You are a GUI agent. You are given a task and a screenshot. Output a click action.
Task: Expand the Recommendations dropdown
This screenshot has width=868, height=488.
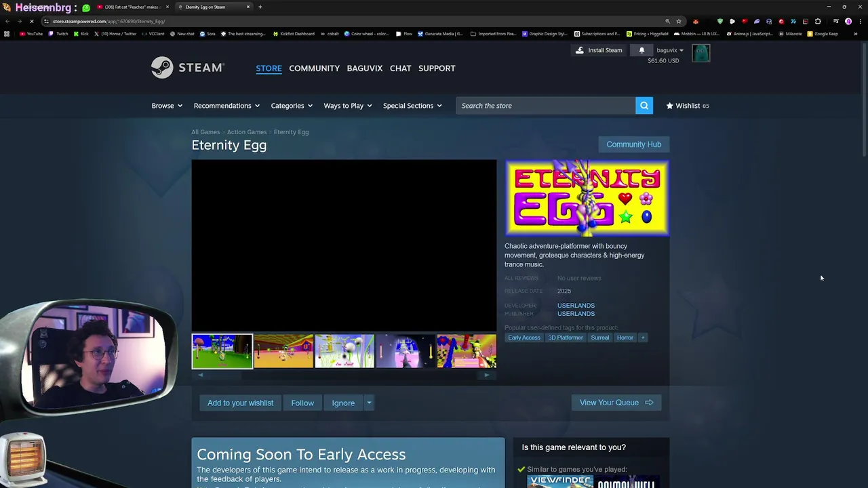[226, 106]
